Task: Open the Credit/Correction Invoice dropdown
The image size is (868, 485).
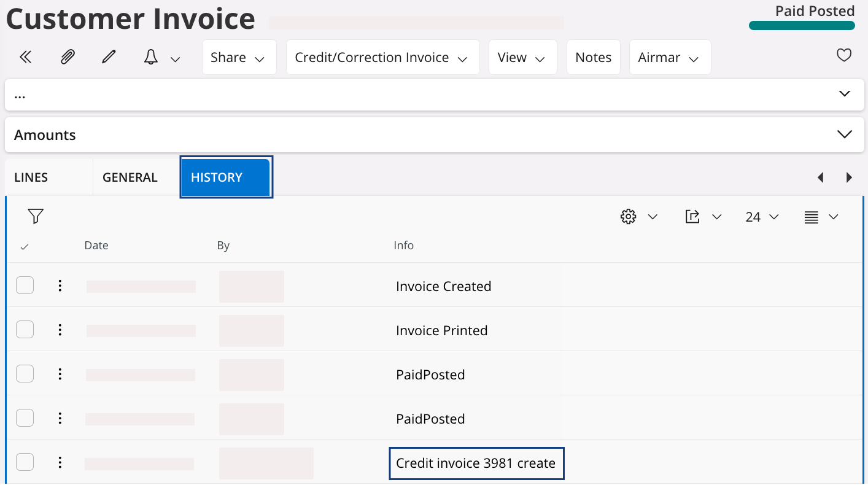Action: (382, 58)
